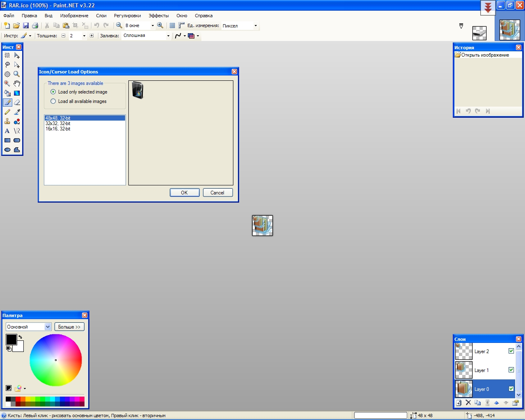Select the Paint Bucket tool
The image size is (525, 420).
click(7, 93)
